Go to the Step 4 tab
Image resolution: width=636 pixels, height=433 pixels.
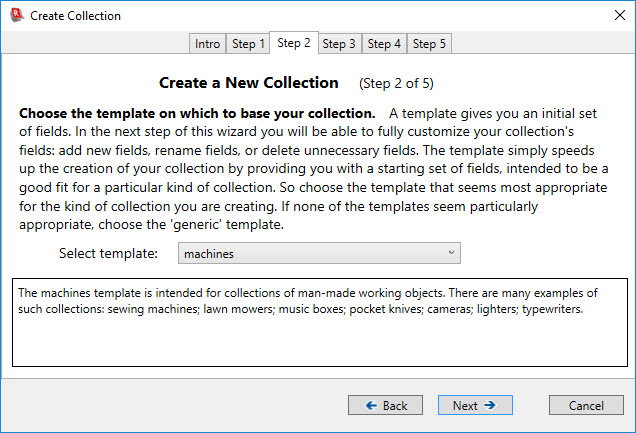point(384,44)
